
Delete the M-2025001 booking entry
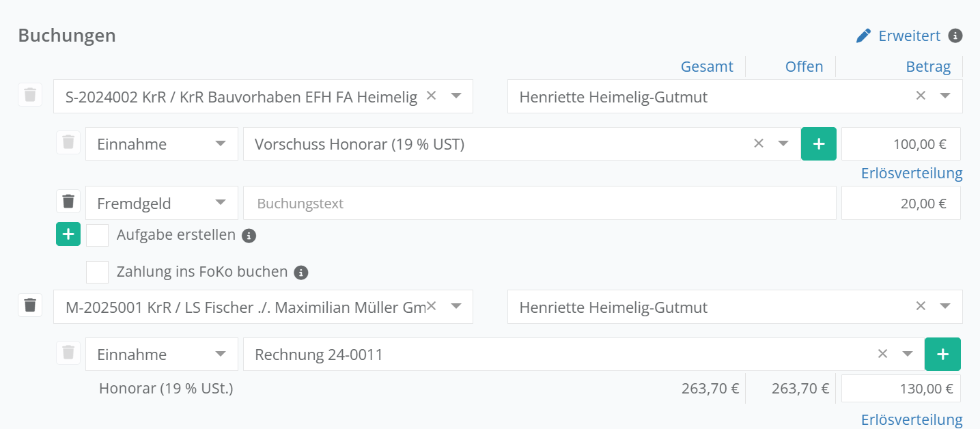(x=30, y=305)
